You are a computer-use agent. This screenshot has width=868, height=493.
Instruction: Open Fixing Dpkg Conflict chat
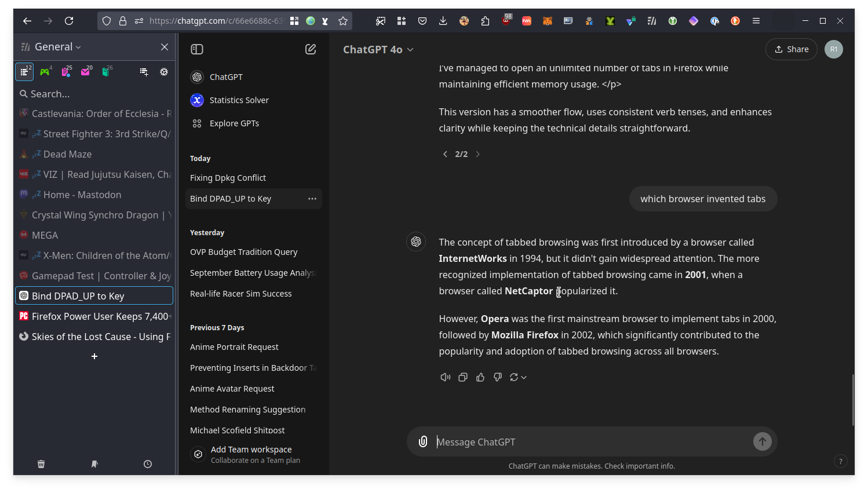tap(253, 178)
